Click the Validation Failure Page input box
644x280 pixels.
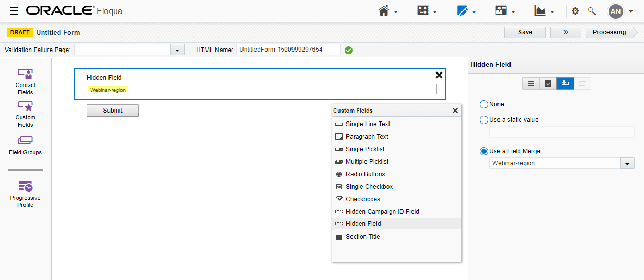point(122,50)
